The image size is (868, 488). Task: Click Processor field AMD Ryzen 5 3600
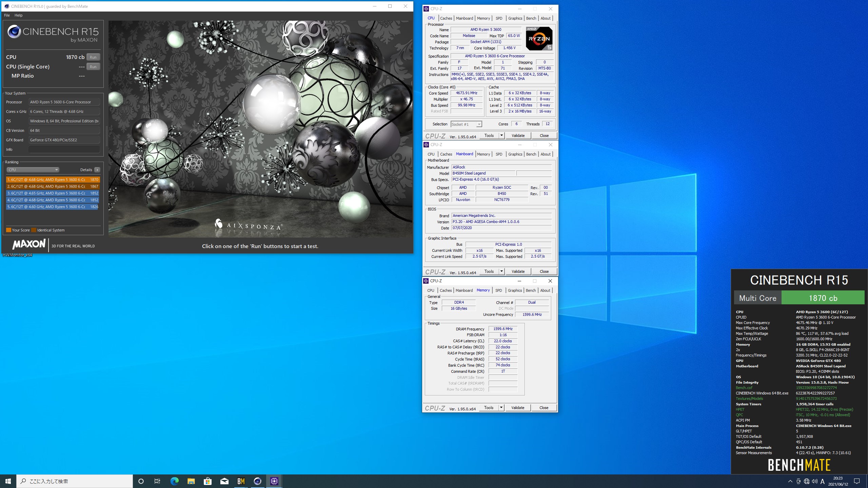[64, 102]
